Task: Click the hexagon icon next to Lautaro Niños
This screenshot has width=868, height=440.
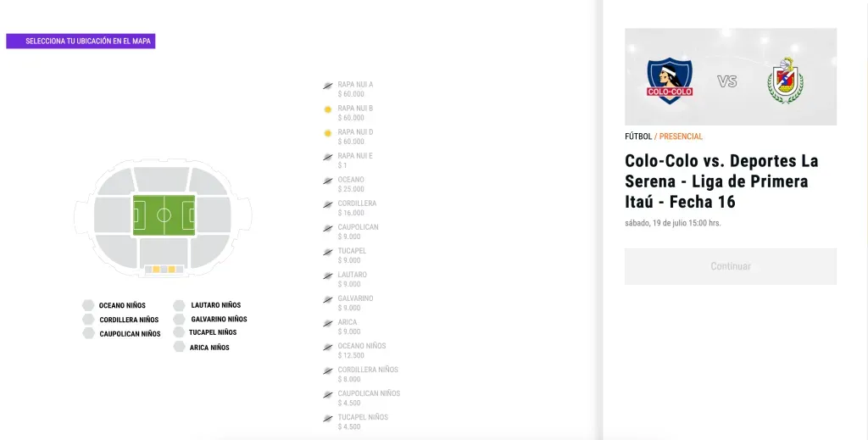Action: 179,305
